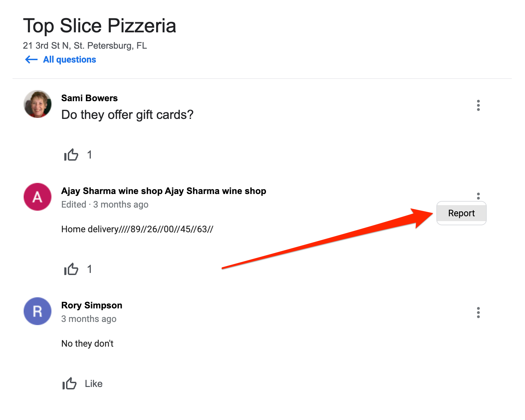This screenshot has height=420, width=525.
Task: Click Rory Simpson's "3 months ago" timestamp
Action: [89, 319]
